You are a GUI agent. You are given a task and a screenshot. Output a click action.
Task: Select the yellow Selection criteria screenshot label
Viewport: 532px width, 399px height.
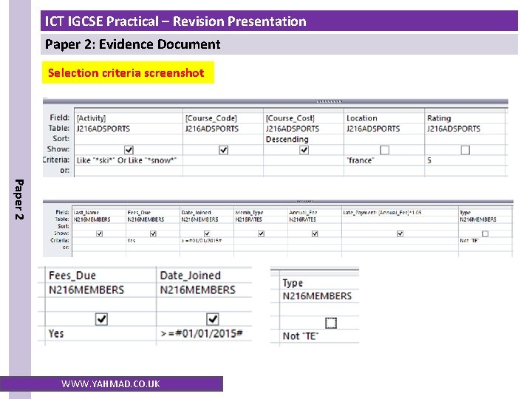pos(126,72)
